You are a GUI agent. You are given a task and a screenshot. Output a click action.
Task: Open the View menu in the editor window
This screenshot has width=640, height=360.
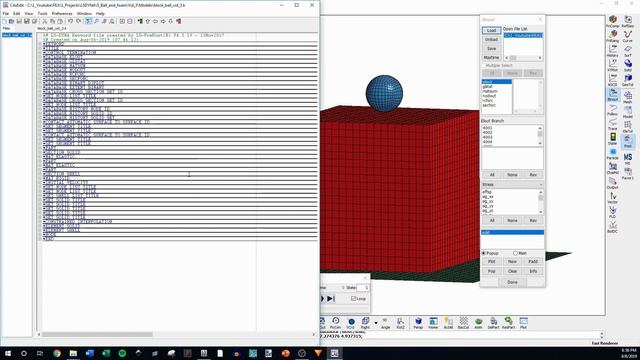[x=29, y=13]
